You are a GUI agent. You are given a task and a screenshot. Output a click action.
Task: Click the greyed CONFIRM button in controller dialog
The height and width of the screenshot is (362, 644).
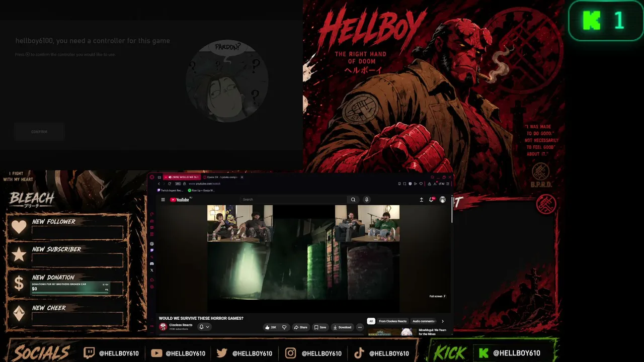pos(39,132)
